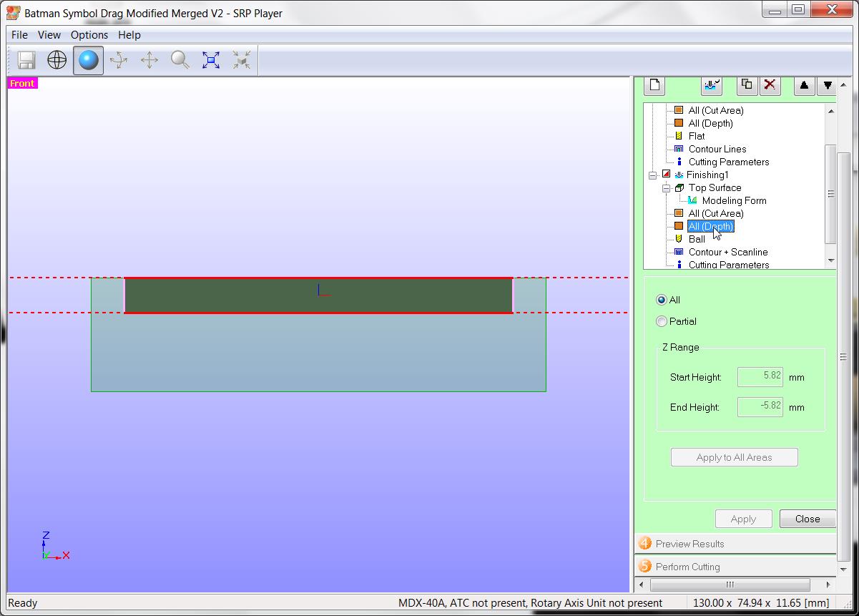Move the process down with the down arrow
The height and width of the screenshot is (616, 859).
pyautogui.click(x=827, y=86)
